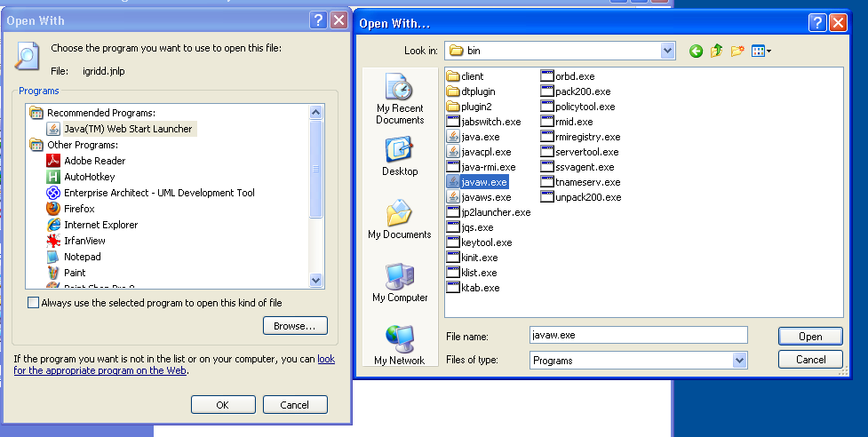Select ssvagent.exe in the file list
Image resolution: width=868 pixels, height=437 pixels.
(577, 167)
